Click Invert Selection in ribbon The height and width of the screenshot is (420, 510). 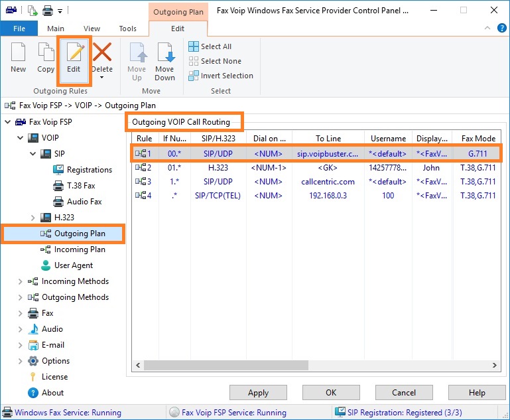click(x=221, y=76)
